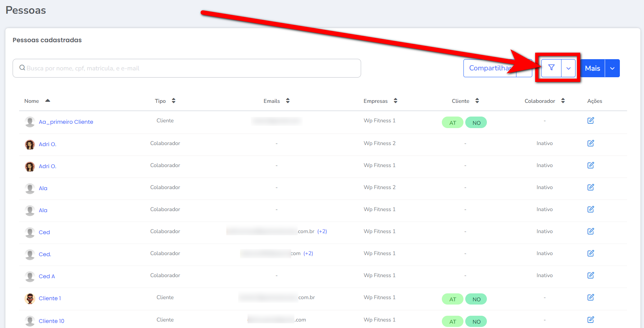Viewport: 644px width, 328px height.
Task: Click edit icon for Cliente 10
Action: [591, 320]
